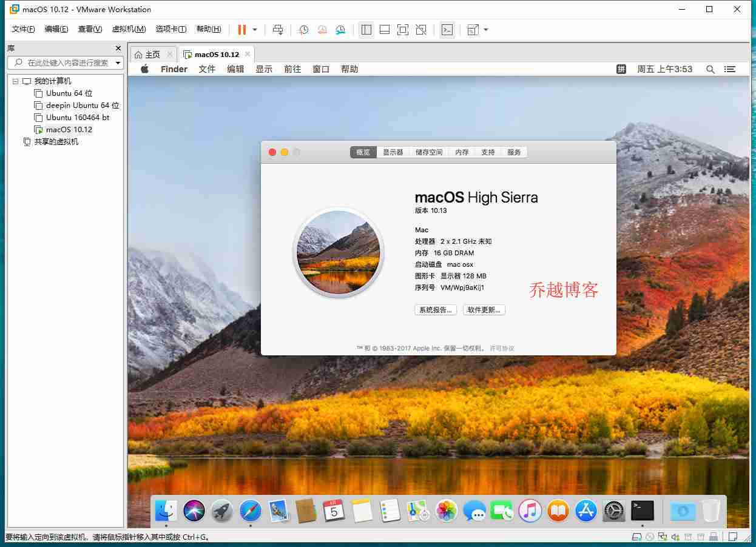Switch to the 服务 tab
Viewport: 756px width, 547px height.
[x=515, y=152]
